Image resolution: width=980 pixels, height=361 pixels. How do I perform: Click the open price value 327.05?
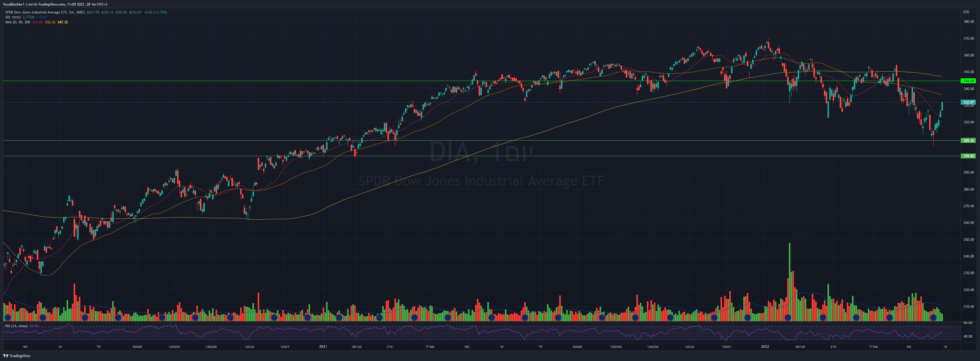94,12
